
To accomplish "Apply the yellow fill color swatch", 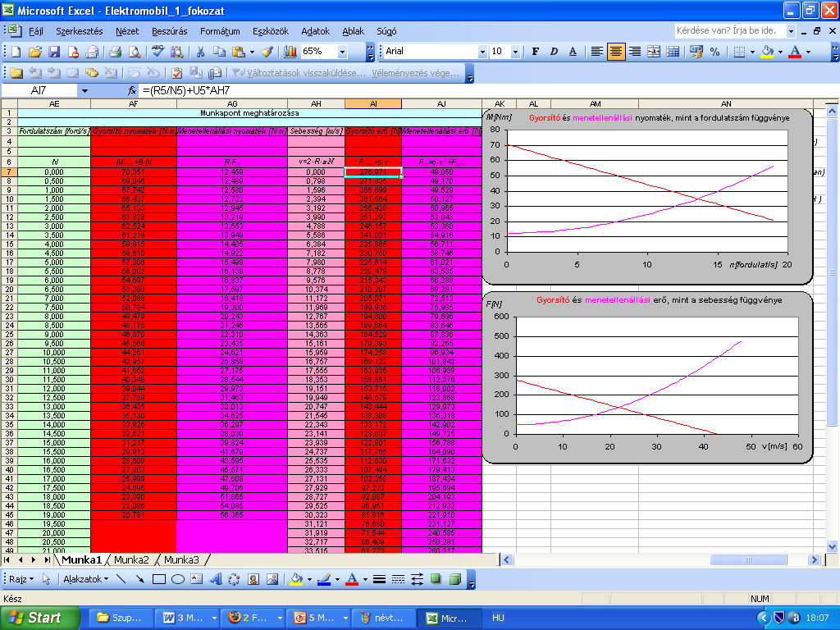I will coord(767,52).
